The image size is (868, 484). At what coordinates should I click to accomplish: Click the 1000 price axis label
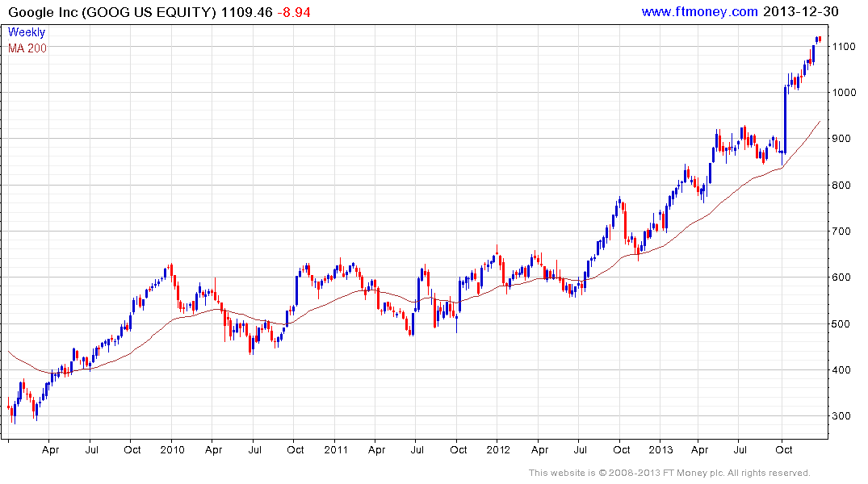845,93
